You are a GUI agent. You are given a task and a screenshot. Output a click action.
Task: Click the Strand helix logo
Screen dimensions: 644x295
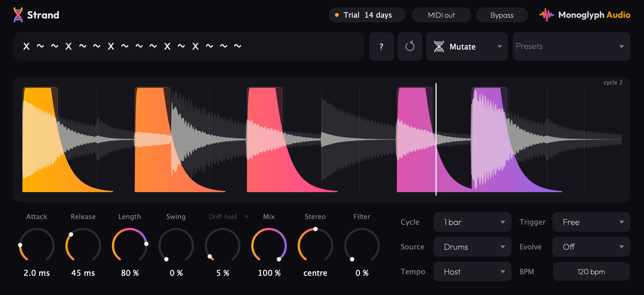click(x=18, y=15)
